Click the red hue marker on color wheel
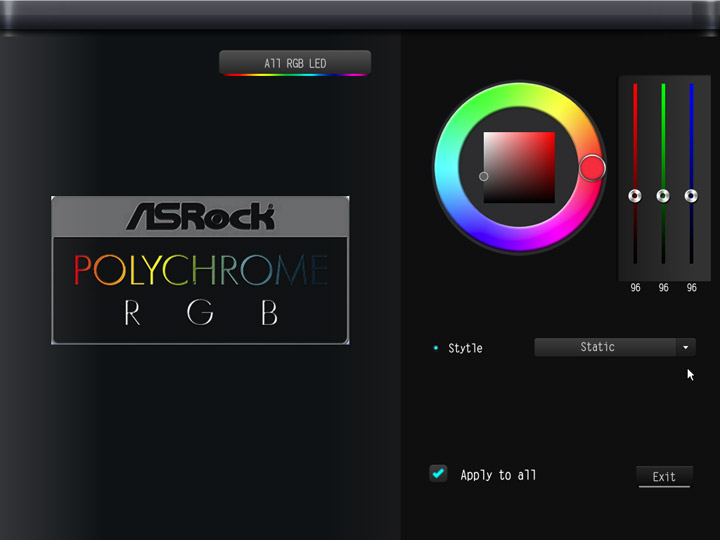Viewport: 720px width, 540px height. click(x=592, y=168)
